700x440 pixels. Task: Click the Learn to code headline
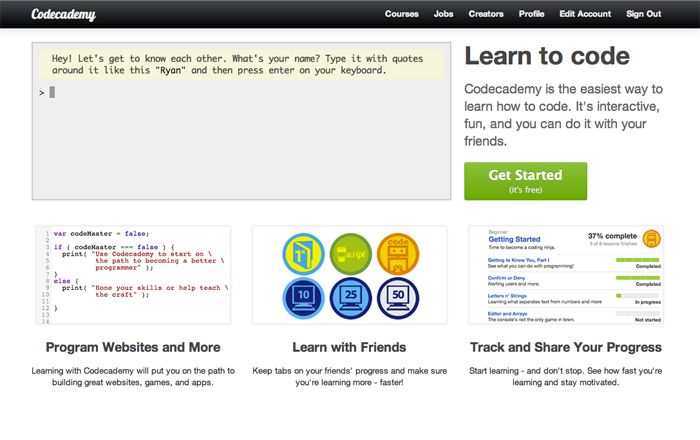547,56
